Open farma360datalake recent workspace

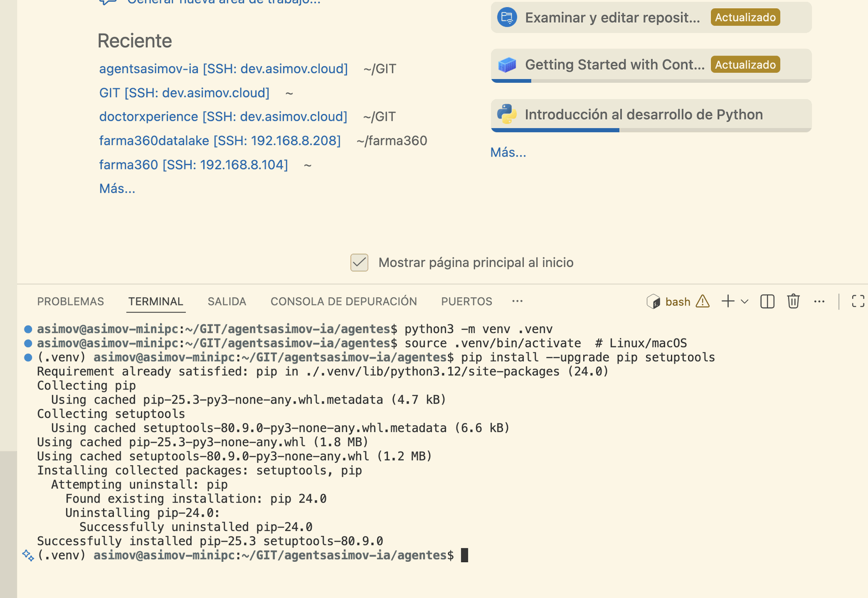click(220, 141)
